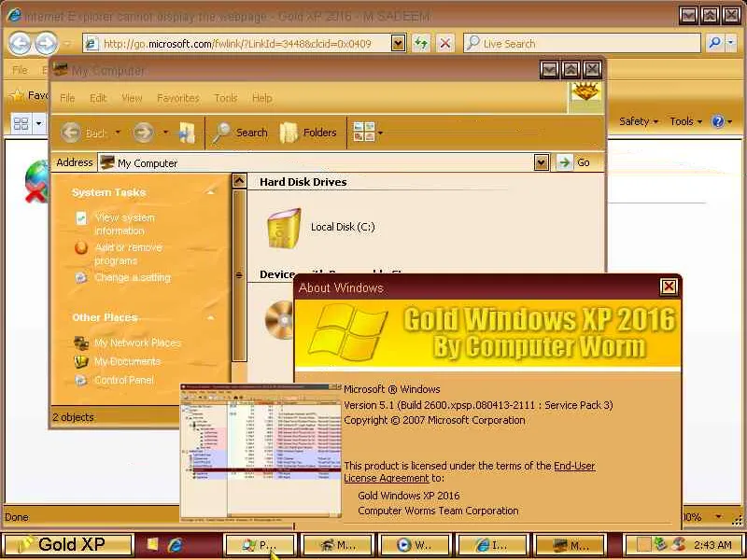Click the End-User License Agreement link
Image resolution: width=747 pixels, height=560 pixels.
470,471
